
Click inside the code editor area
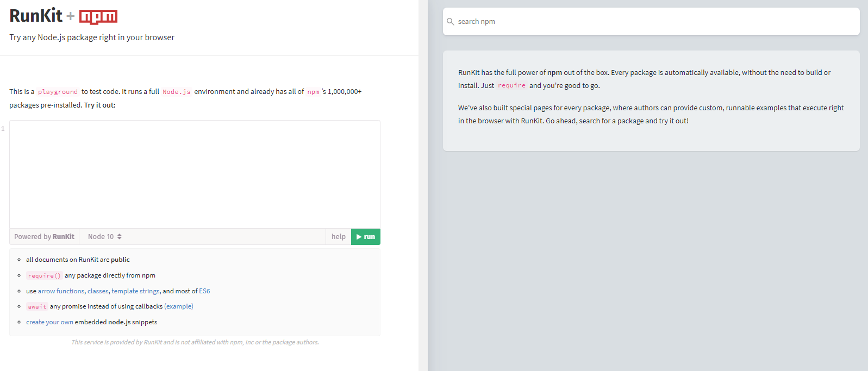click(x=195, y=174)
